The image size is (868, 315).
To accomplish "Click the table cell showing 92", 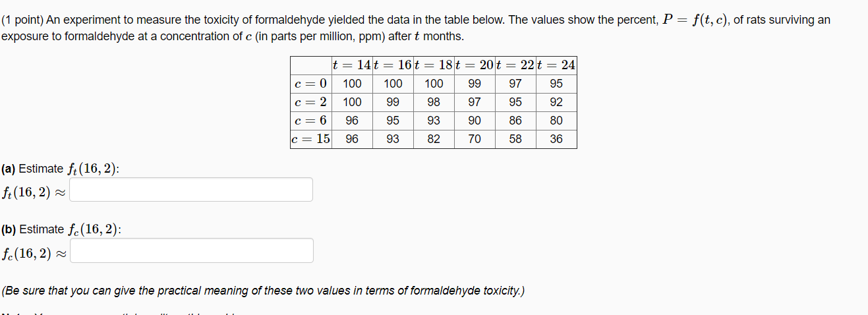I will click(x=557, y=102).
